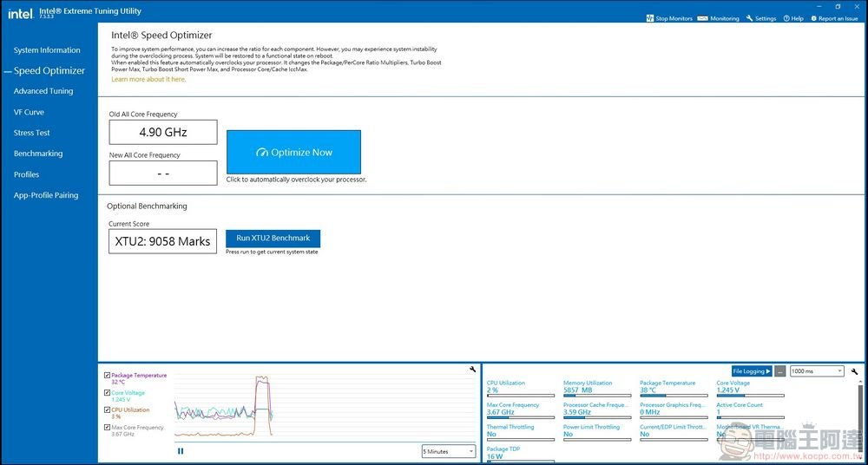Screen dimensions: 868x465
Task: Click the Package Temperature 32 °C legend label
Action: tap(139, 378)
